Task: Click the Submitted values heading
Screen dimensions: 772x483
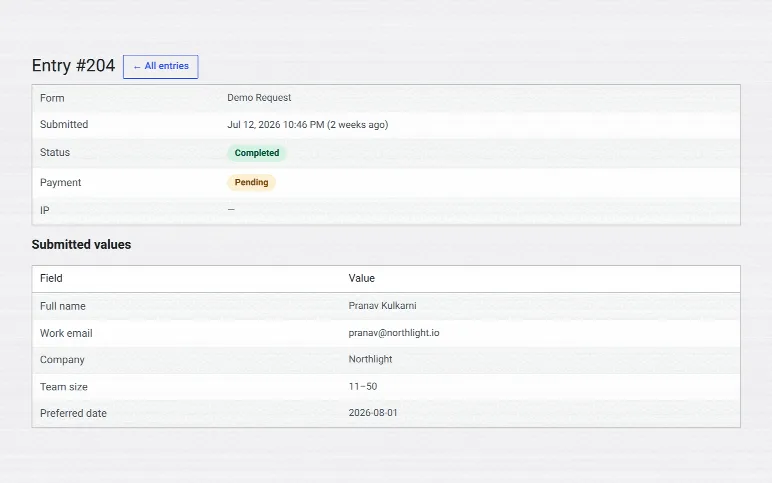Action: 81,244
